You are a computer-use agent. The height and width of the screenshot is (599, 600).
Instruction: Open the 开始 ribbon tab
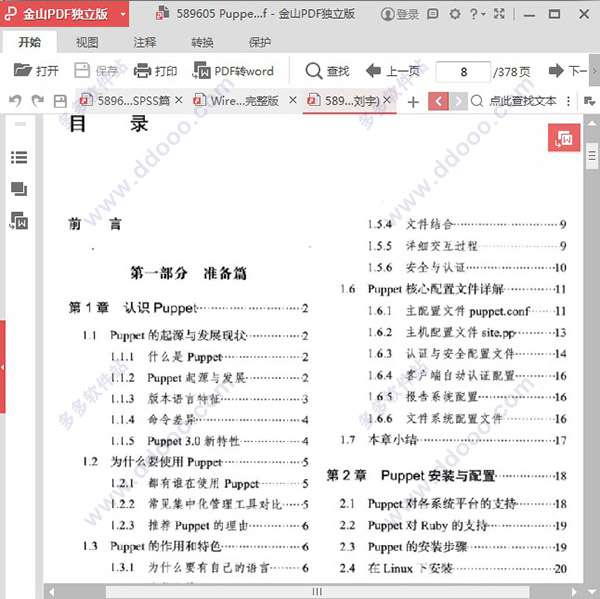point(29,42)
